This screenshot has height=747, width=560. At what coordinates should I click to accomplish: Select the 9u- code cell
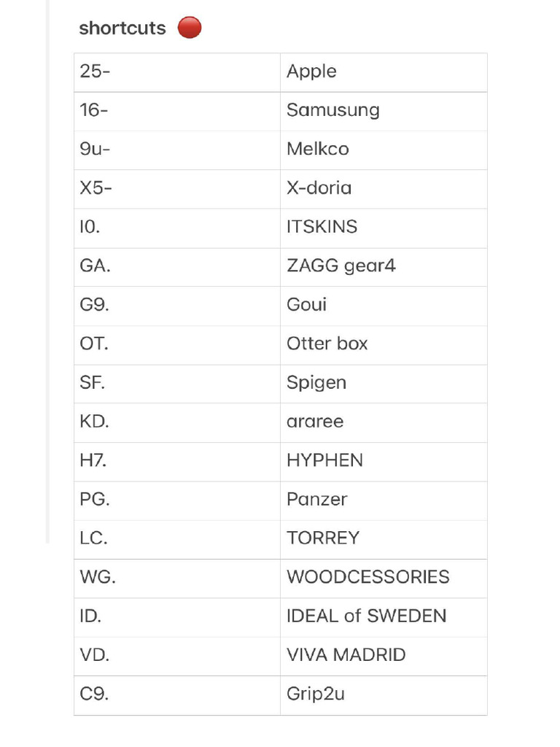(x=177, y=150)
